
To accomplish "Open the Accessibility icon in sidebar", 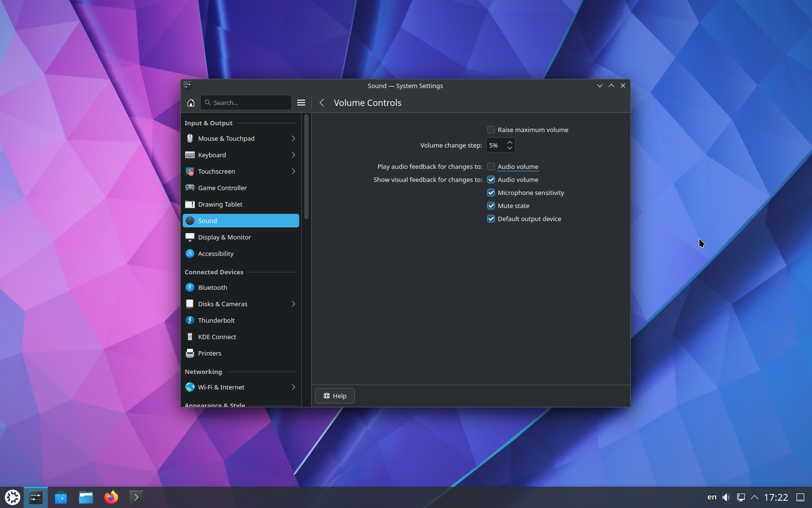I will click(190, 254).
